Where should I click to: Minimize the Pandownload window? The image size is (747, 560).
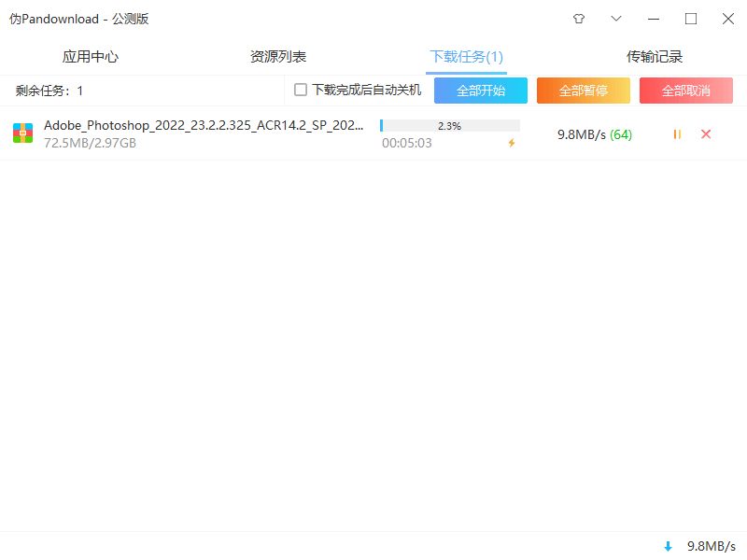pyautogui.click(x=654, y=19)
